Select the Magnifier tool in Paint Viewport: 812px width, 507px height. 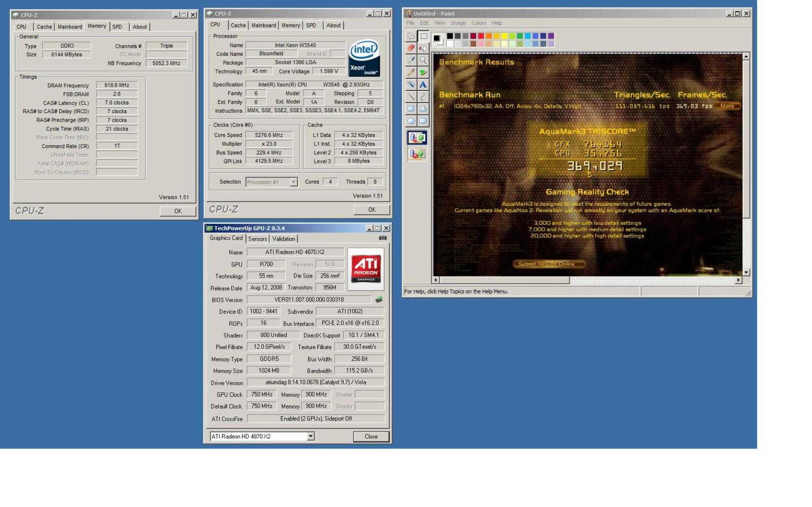click(423, 60)
